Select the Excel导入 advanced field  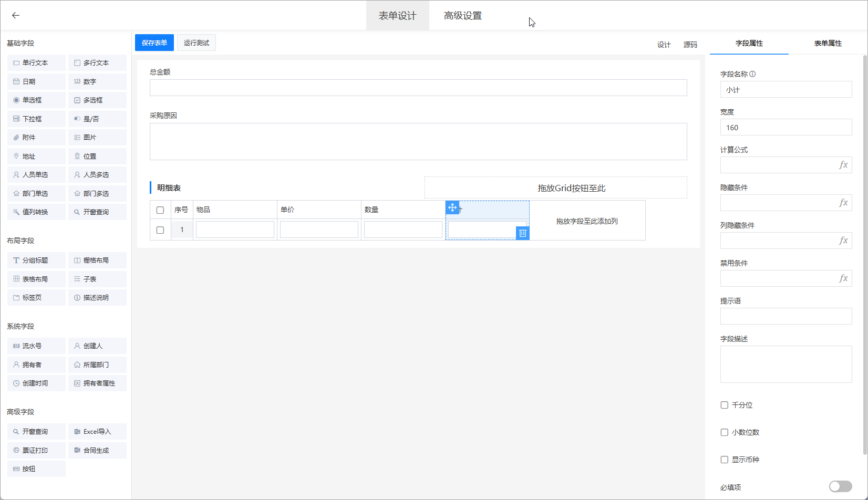click(x=97, y=432)
